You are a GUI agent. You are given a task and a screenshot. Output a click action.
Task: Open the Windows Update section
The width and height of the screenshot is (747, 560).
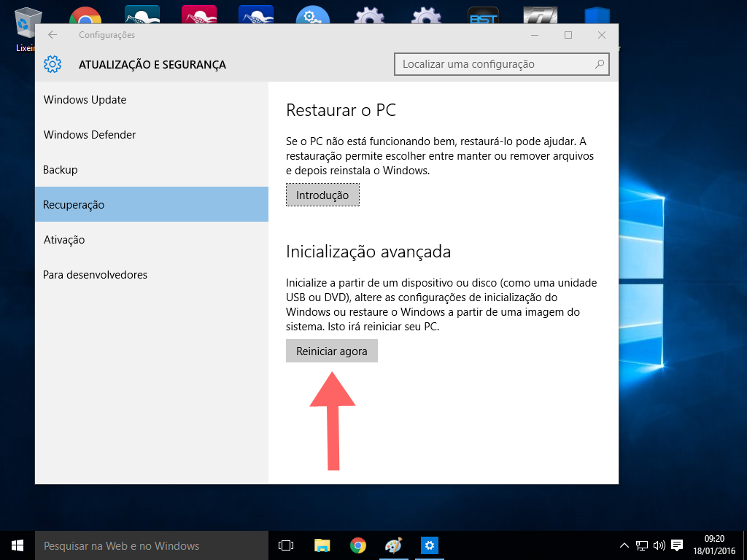tap(152, 99)
